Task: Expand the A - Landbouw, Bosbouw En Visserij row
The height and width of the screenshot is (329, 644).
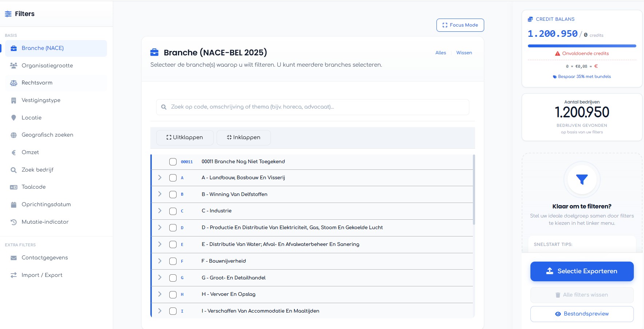Action: coord(159,177)
